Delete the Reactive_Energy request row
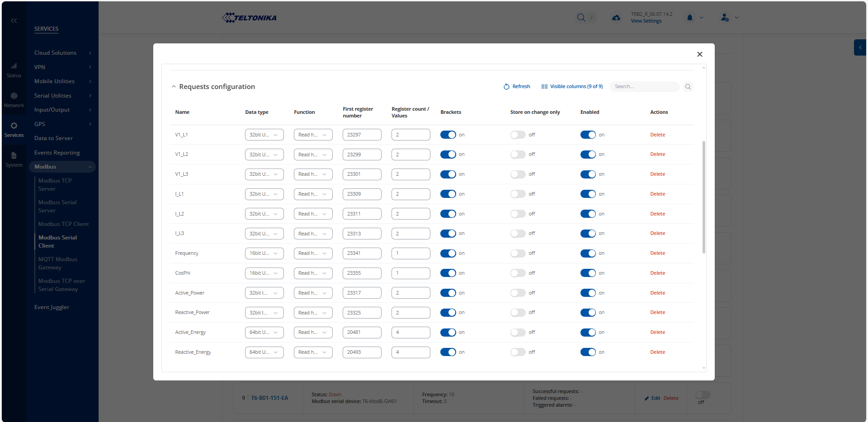 coord(657,352)
